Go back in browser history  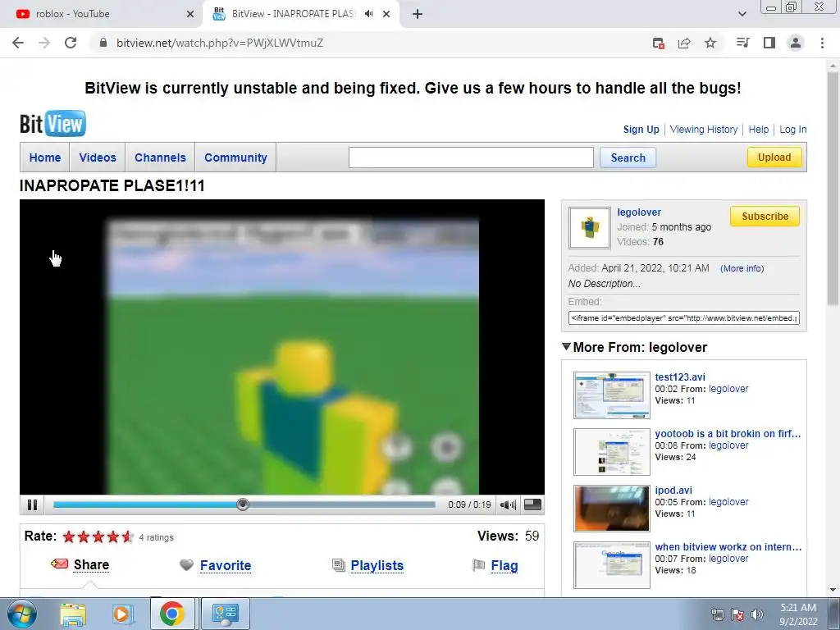tap(18, 43)
